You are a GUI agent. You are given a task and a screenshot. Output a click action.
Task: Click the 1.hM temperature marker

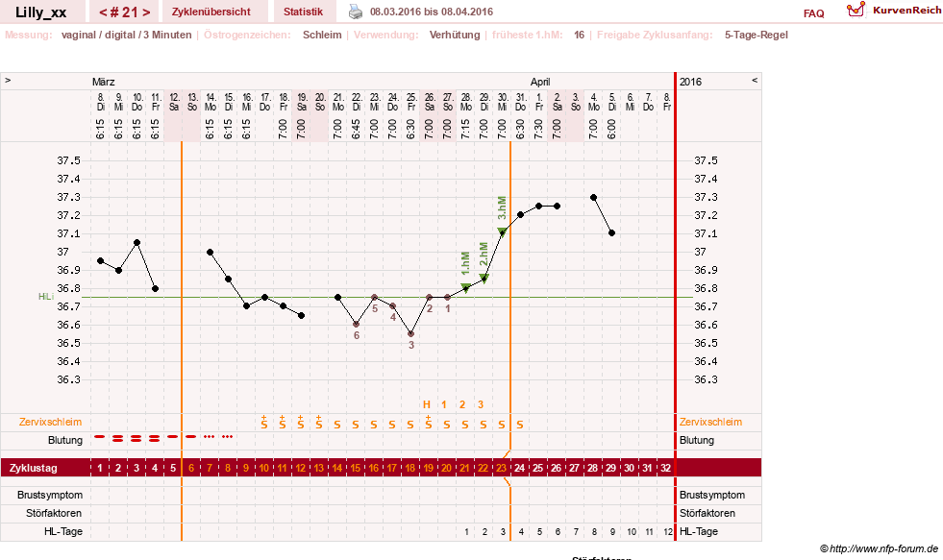coord(465,287)
